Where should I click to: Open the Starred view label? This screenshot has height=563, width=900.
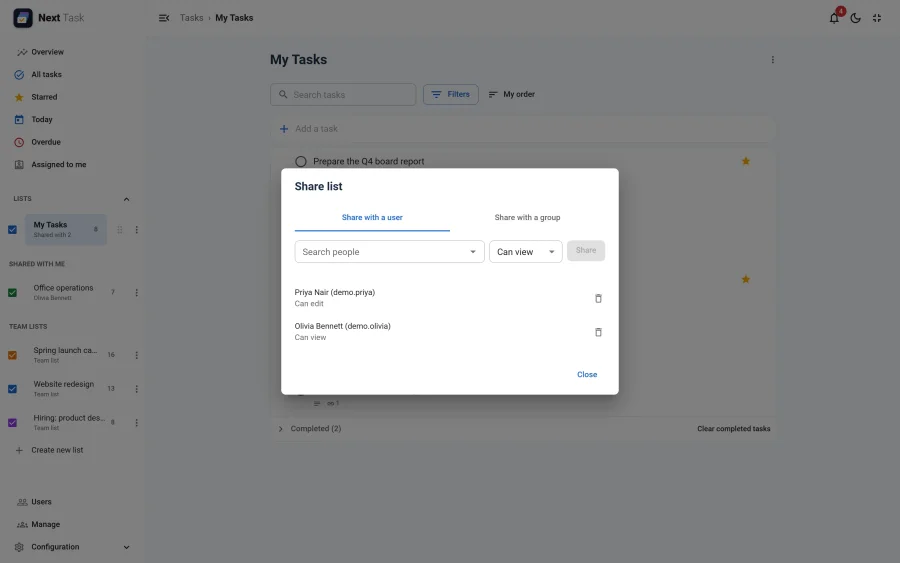pos(44,97)
